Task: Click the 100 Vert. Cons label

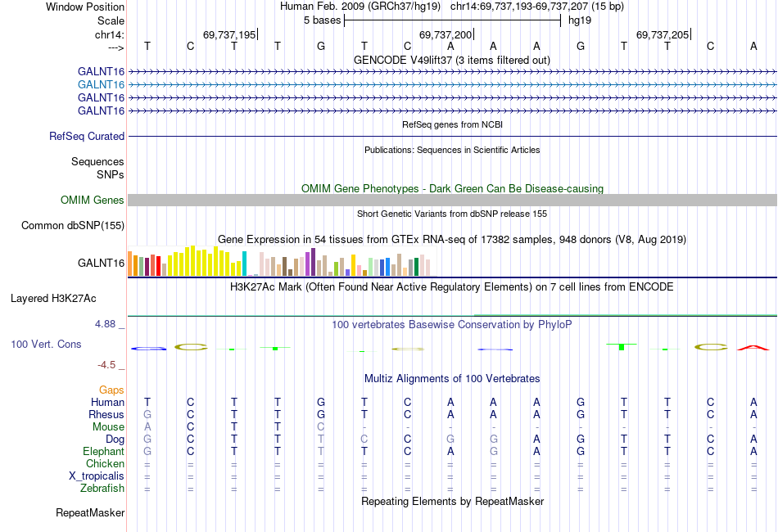Action: (x=46, y=344)
